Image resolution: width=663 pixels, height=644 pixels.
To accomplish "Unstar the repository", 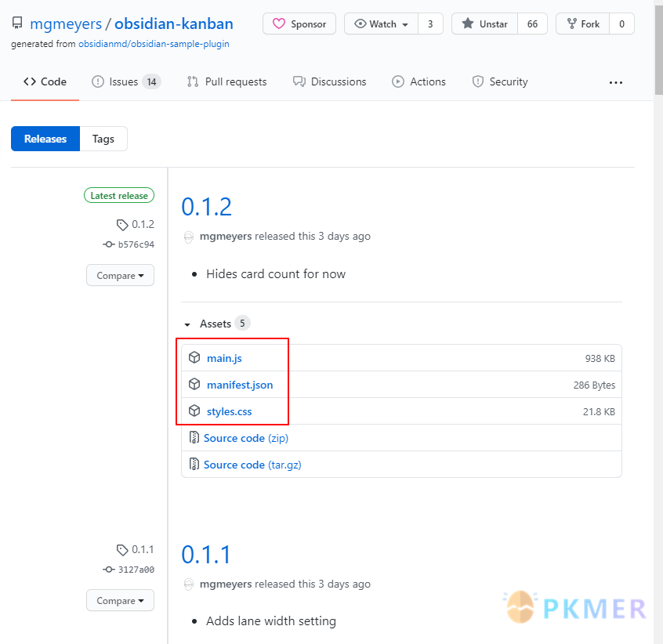I will tap(485, 24).
